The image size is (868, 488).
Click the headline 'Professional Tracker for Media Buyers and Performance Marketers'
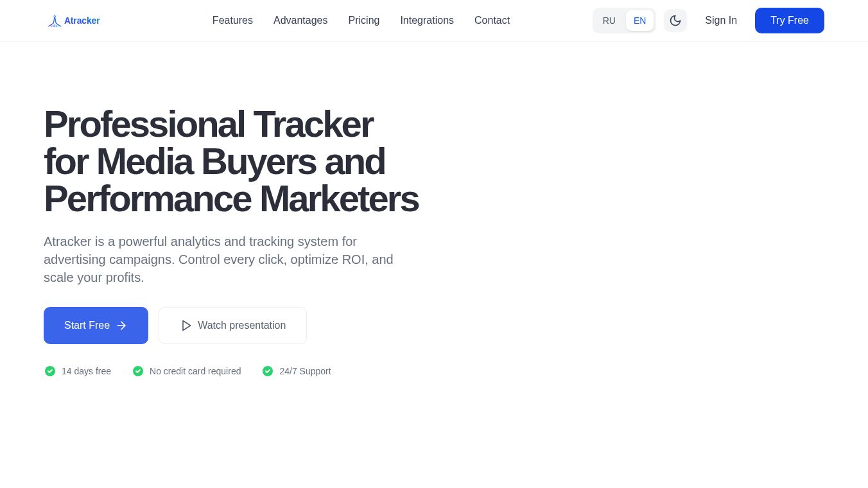tap(231, 161)
